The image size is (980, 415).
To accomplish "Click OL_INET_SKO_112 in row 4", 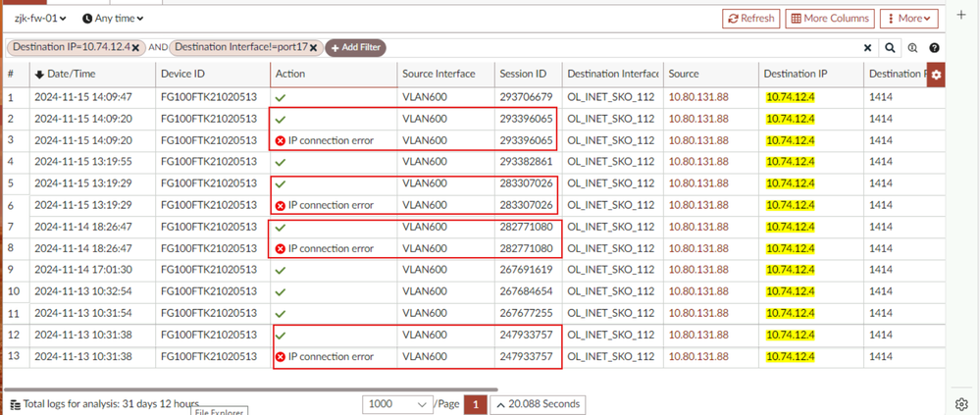I will [610, 161].
